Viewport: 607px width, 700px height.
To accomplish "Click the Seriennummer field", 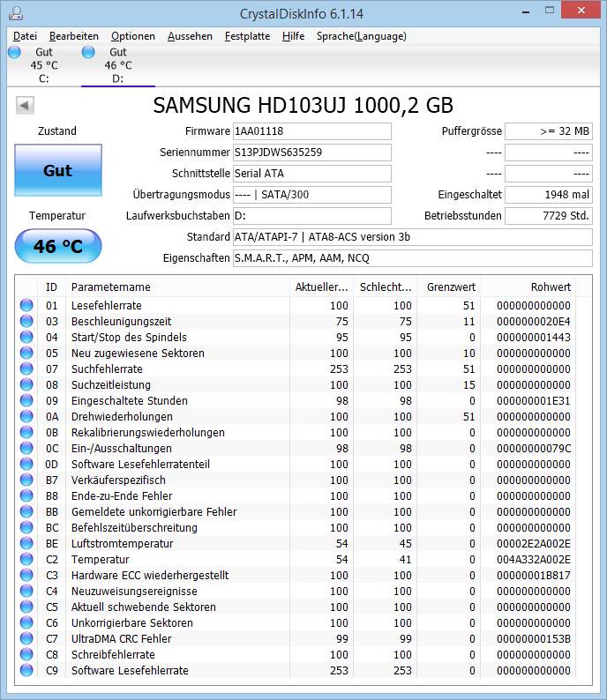I will [311, 153].
